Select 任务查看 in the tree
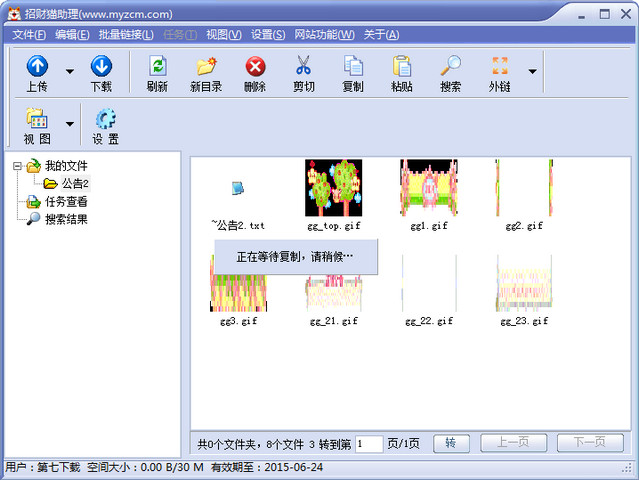Screen dimensions: 639x480 pyautogui.click(x=66, y=201)
